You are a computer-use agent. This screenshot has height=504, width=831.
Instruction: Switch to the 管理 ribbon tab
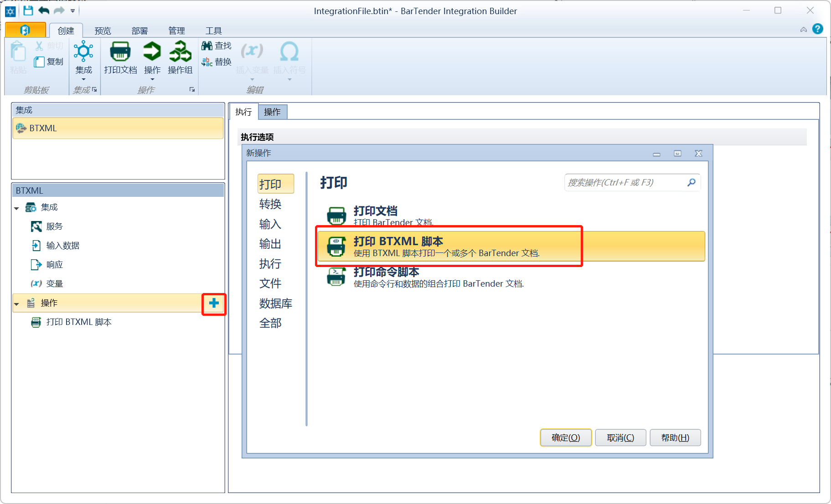click(177, 31)
